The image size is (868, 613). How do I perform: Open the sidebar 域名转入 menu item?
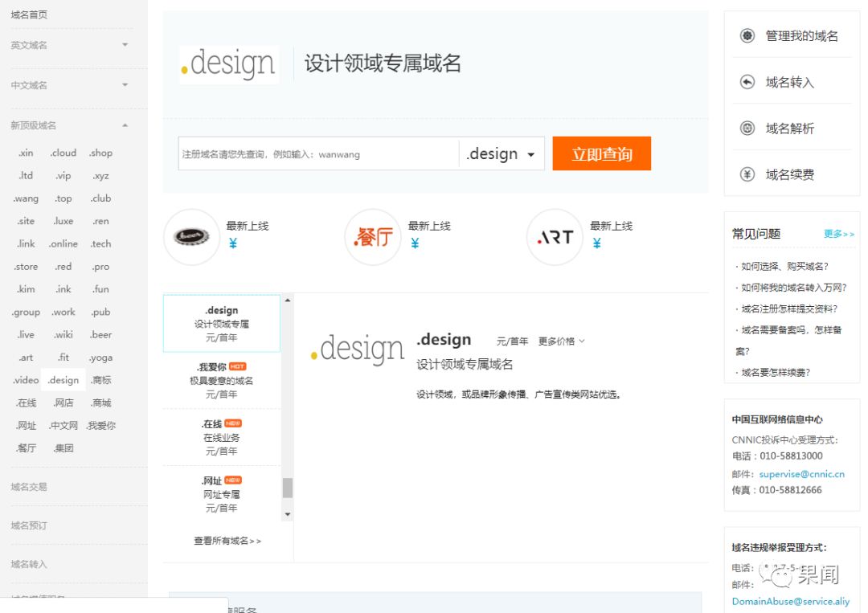point(29,564)
